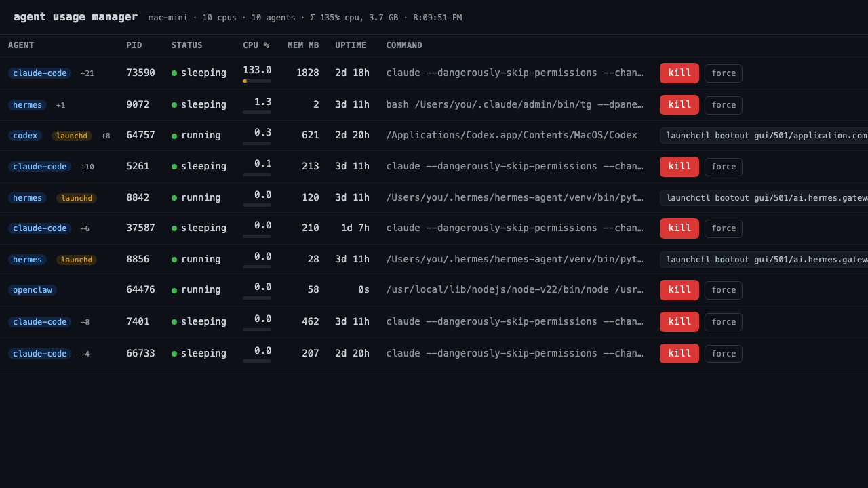Kill claude-code with PID 7401
Image resolution: width=868 pixels, height=488 pixels.
tap(679, 322)
